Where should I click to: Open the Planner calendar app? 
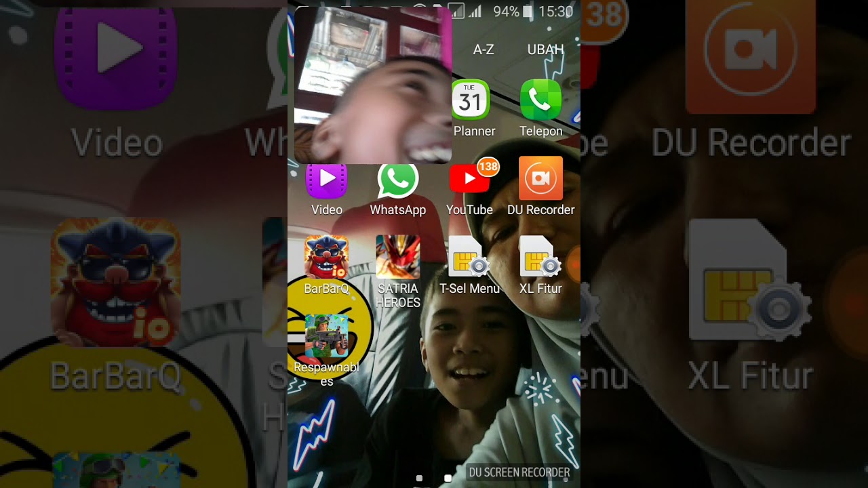coord(470,102)
